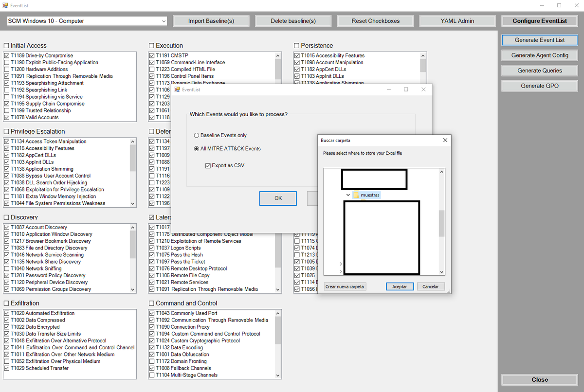Check T1223 Compiled HTML File

[152, 70]
